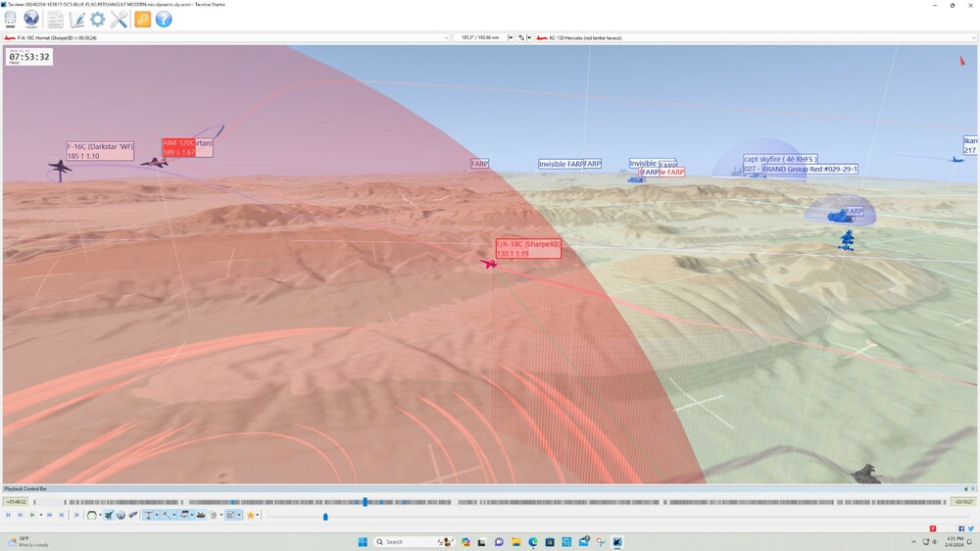This screenshot has height=551, width=980.
Task: Toggle the ground vehicle display icon
Action: [184, 515]
